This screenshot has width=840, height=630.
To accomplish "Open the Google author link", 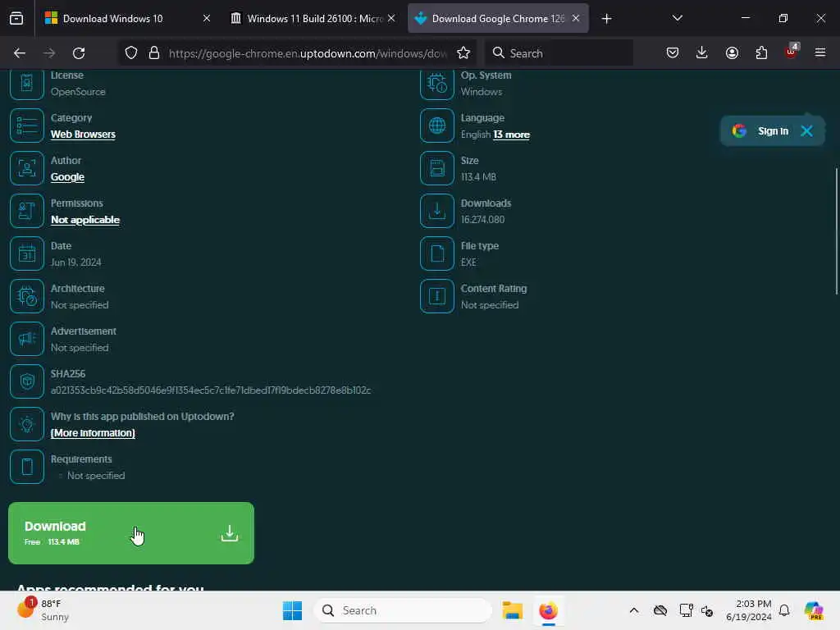I will pos(67,177).
